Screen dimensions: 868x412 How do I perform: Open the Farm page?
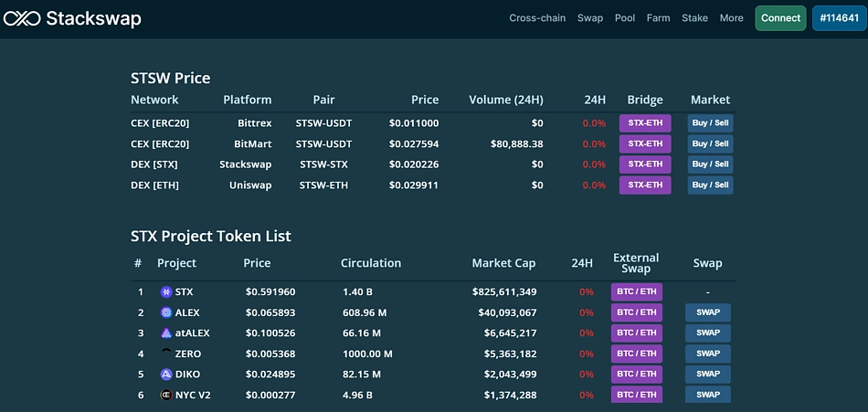click(x=658, y=18)
